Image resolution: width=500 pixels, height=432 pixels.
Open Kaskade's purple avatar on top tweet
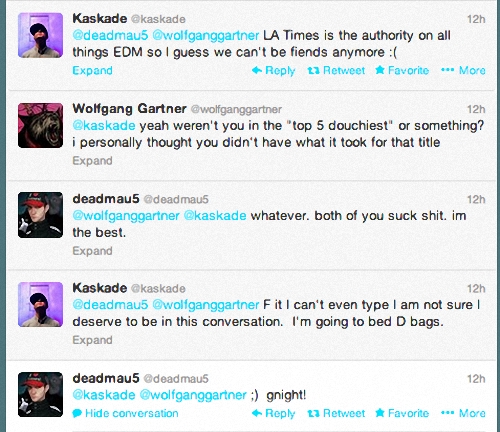[40, 35]
